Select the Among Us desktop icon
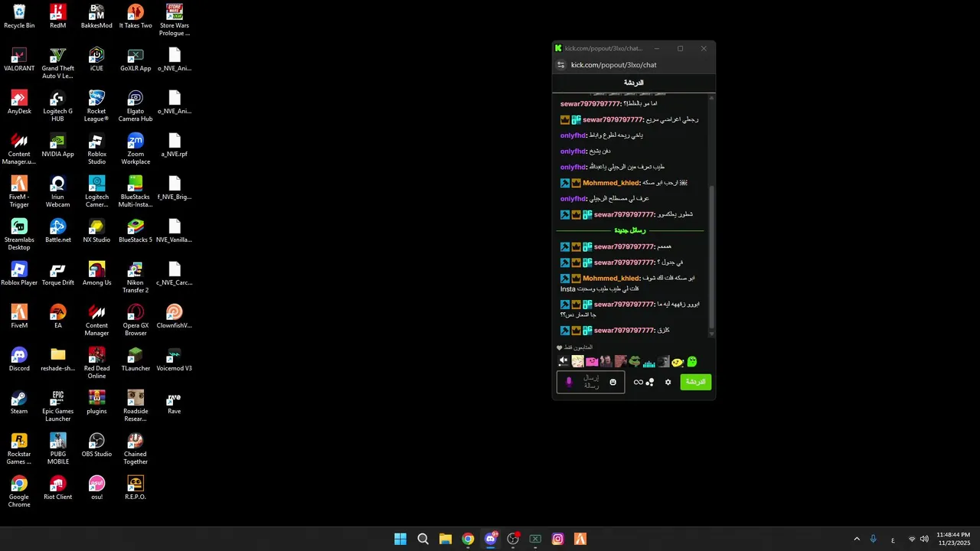Viewport: 980px width, 551px height. coord(96,274)
